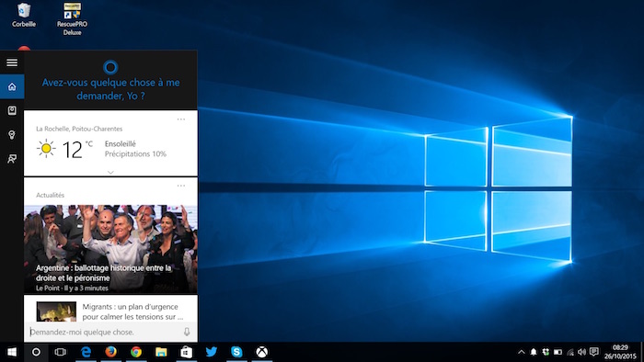The width and height of the screenshot is (644, 362).
Task: Open the Cortana hamburger menu
Action: [12, 62]
